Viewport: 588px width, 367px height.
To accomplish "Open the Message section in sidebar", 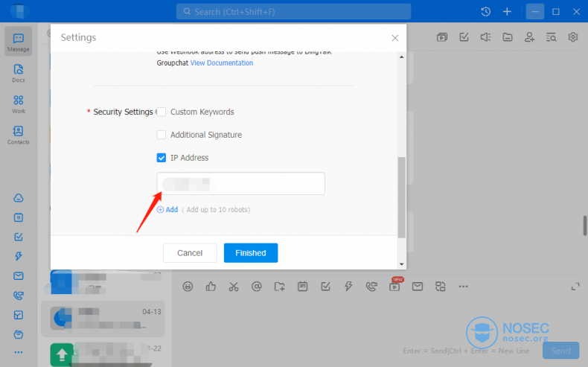I will point(18,42).
